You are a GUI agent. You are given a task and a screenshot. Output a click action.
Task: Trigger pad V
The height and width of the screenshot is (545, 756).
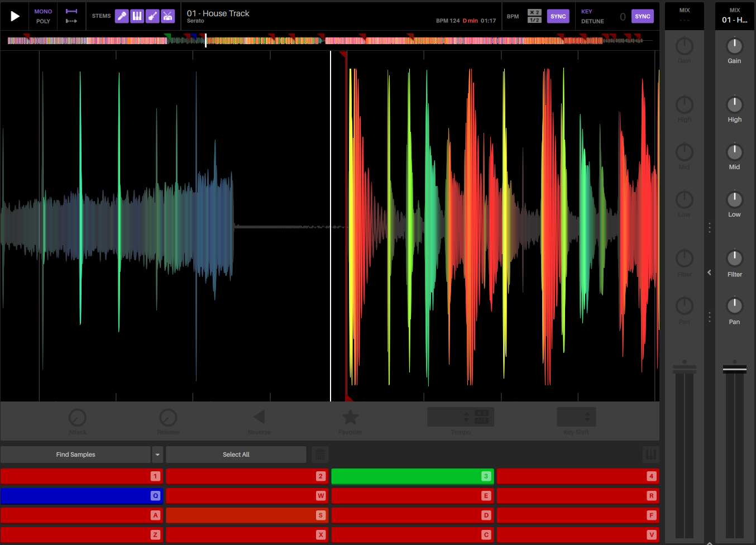coord(578,535)
